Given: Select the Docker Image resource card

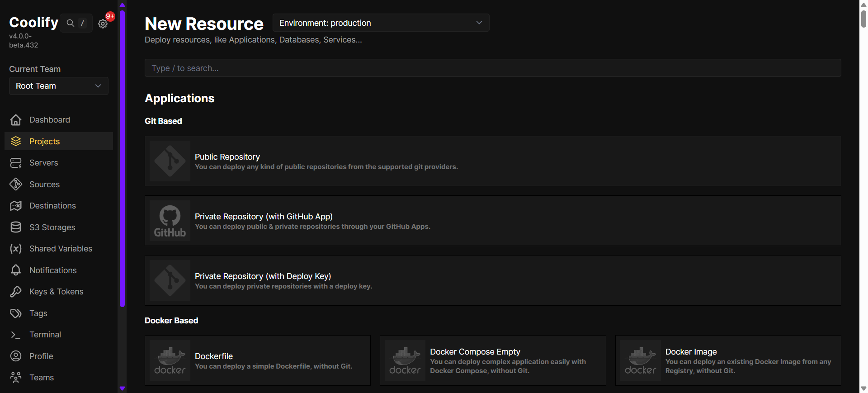Looking at the screenshot, I should pyautogui.click(x=728, y=360).
